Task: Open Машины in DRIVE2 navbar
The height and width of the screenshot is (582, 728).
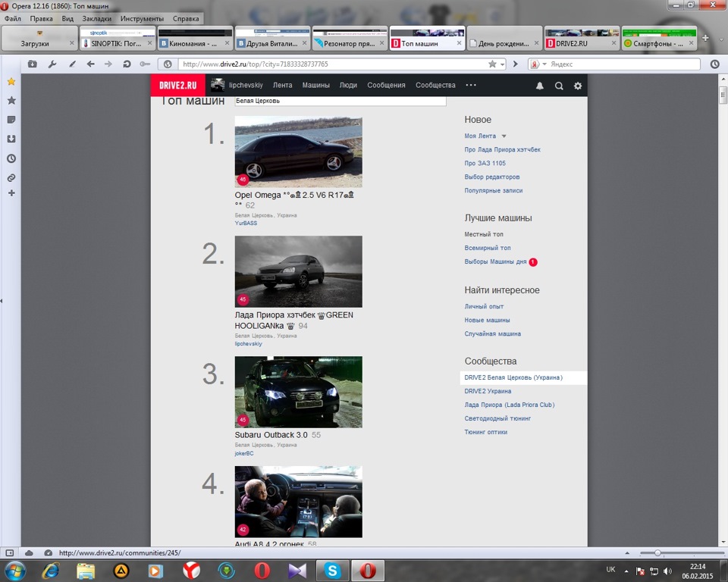Action: click(x=315, y=85)
